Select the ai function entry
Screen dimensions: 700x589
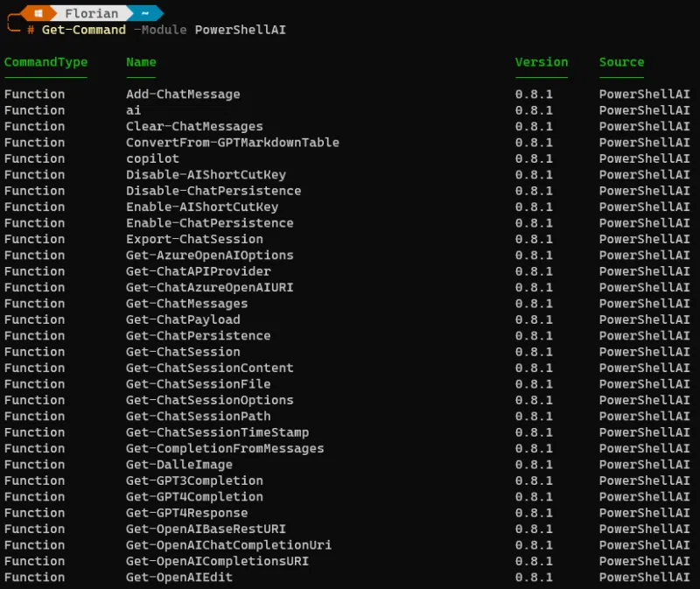[x=132, y=110]
